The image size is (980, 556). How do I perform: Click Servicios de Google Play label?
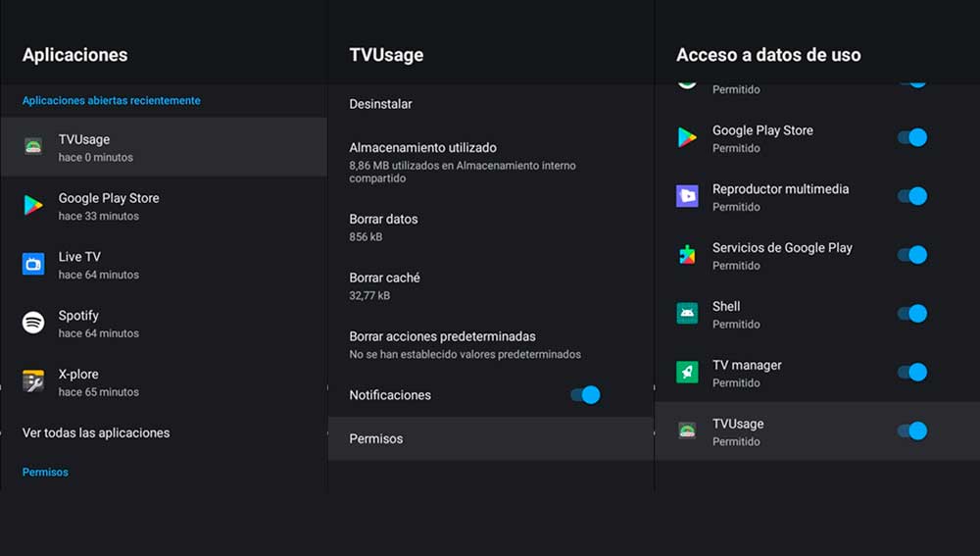(x=782, y=248)
